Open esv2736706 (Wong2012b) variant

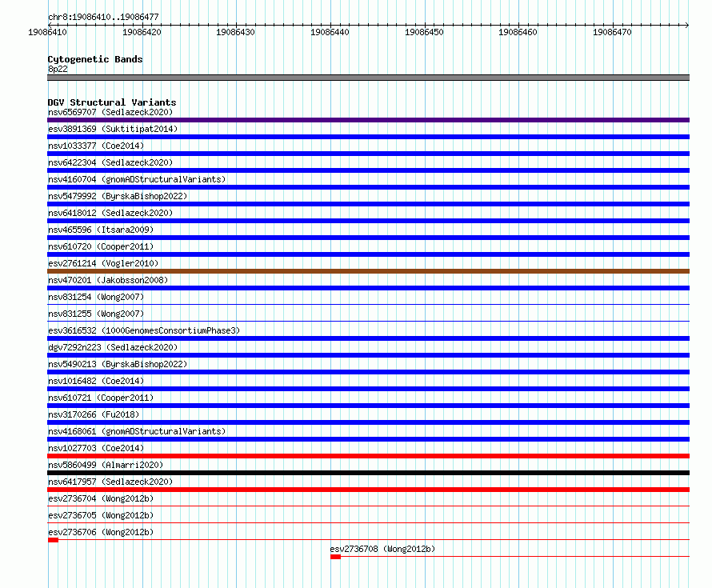(101, 532)
